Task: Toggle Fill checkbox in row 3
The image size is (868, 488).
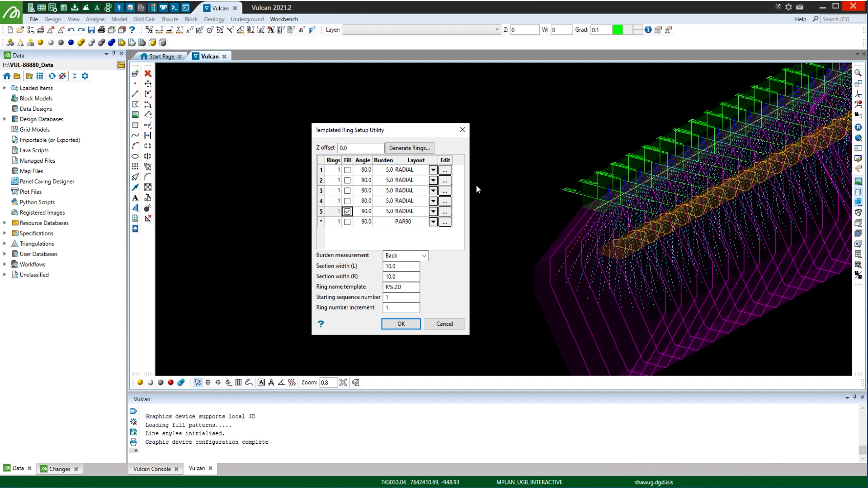Action: [x=347, y=191]
